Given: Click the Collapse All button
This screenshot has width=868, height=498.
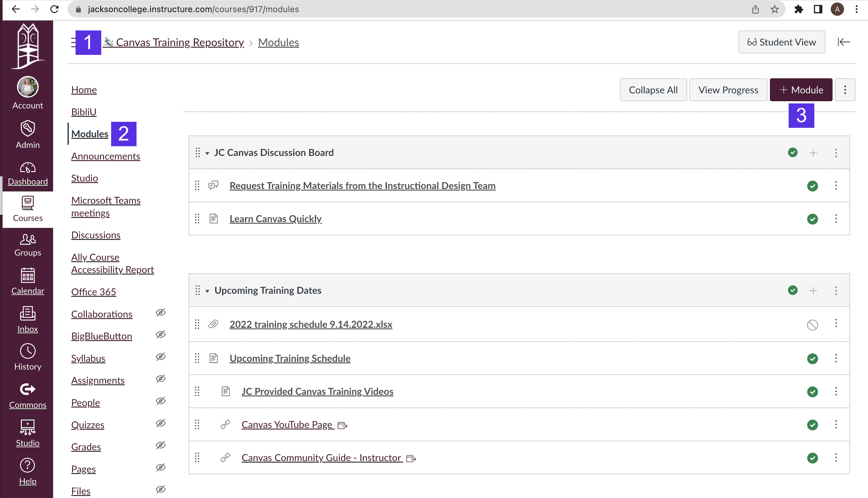Looking at the screenshot, I should (x=653, y=90).
